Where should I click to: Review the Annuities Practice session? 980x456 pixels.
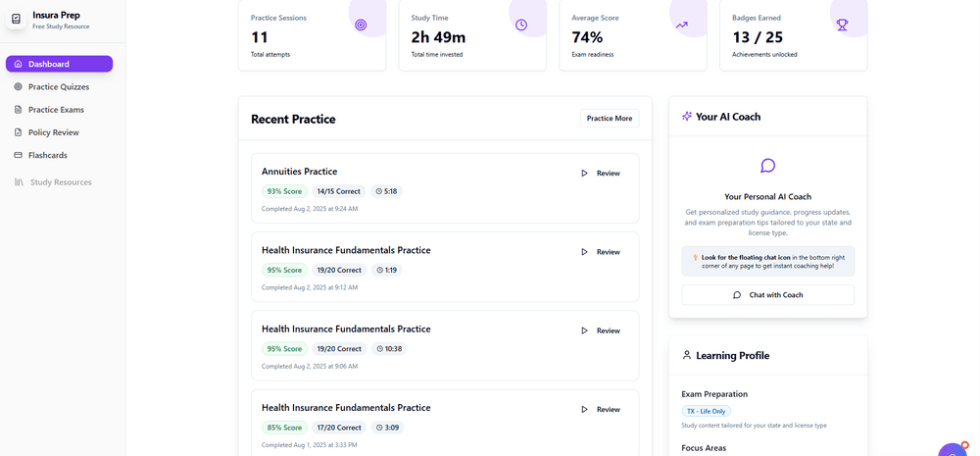tap(601, 174)
